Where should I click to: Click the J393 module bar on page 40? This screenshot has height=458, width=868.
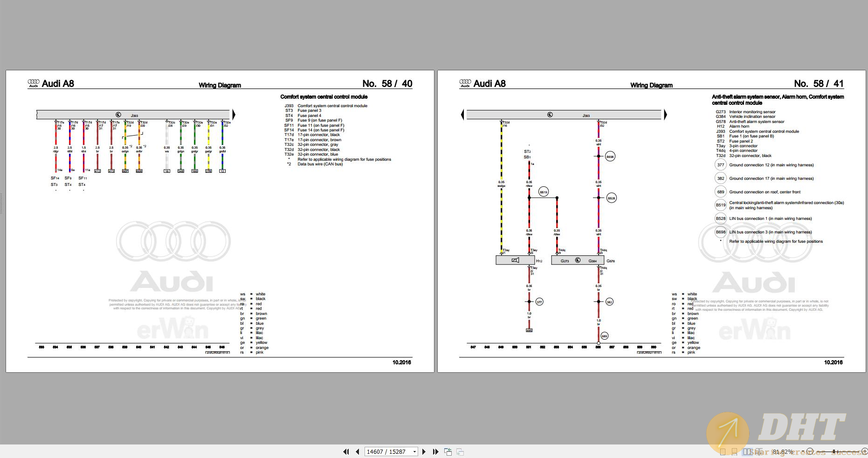133,115
